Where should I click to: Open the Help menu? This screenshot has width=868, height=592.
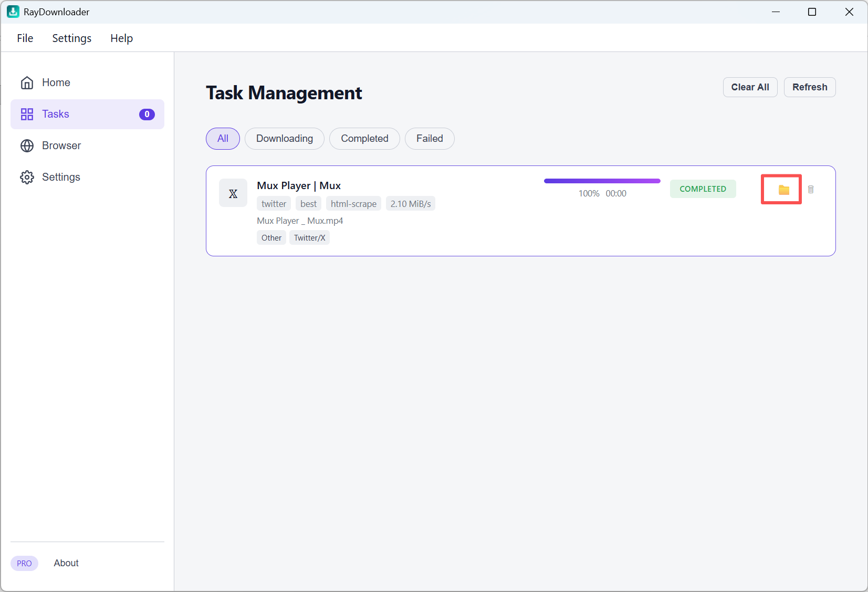point(122,38)
